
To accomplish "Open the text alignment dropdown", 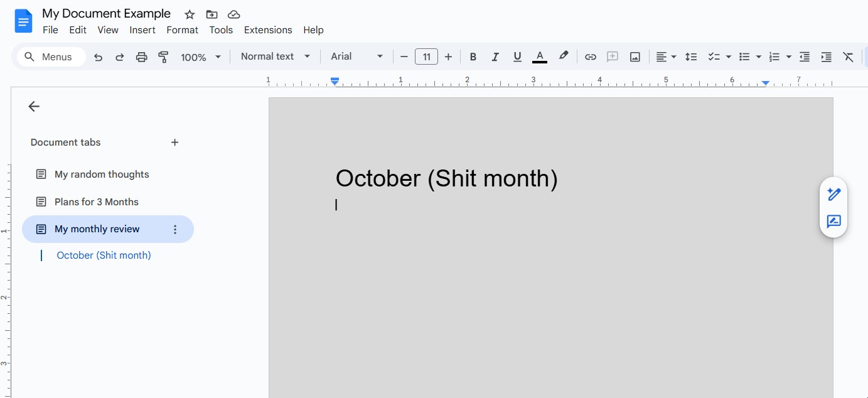I will click(x=666, y=57).
